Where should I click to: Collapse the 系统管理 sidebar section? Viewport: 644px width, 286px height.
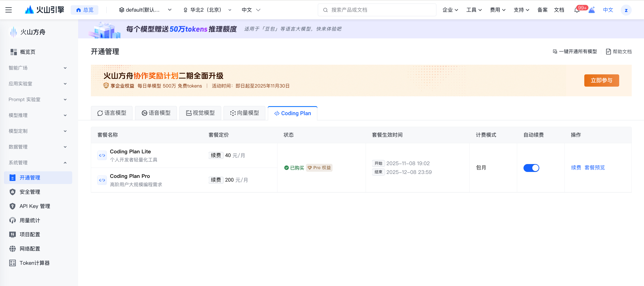(38, 163)
